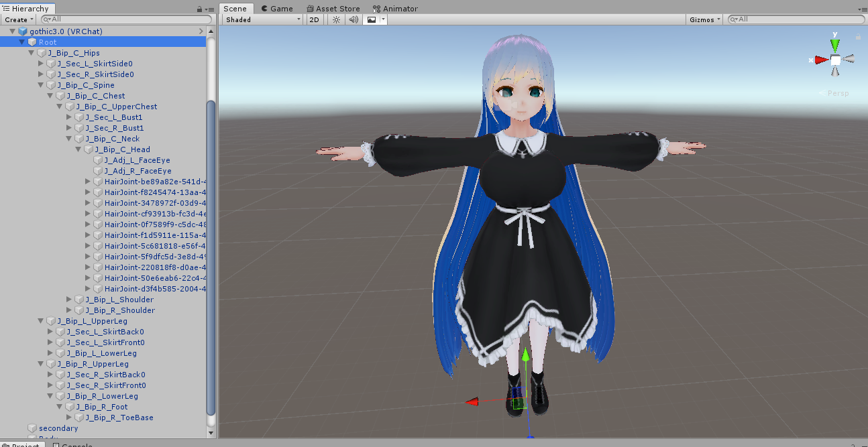The height and width of the screenshot is (447, 868).
Task: Toggle scene audio speaker icon
Action: click(354, 19)
